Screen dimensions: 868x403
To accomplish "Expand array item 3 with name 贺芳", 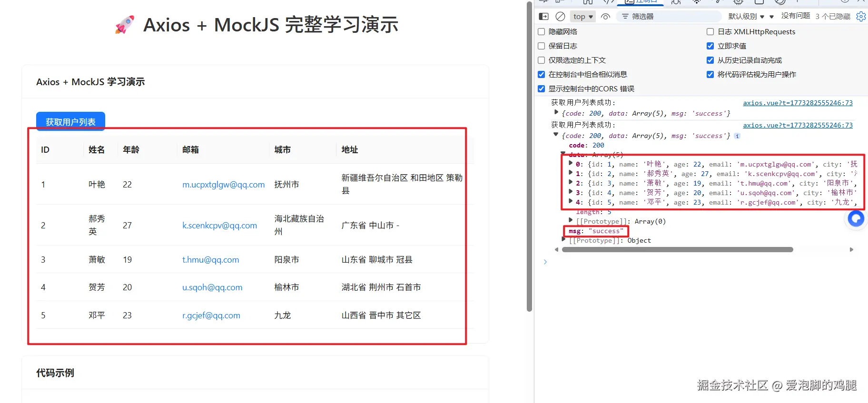I will click(x=571, y=192).
